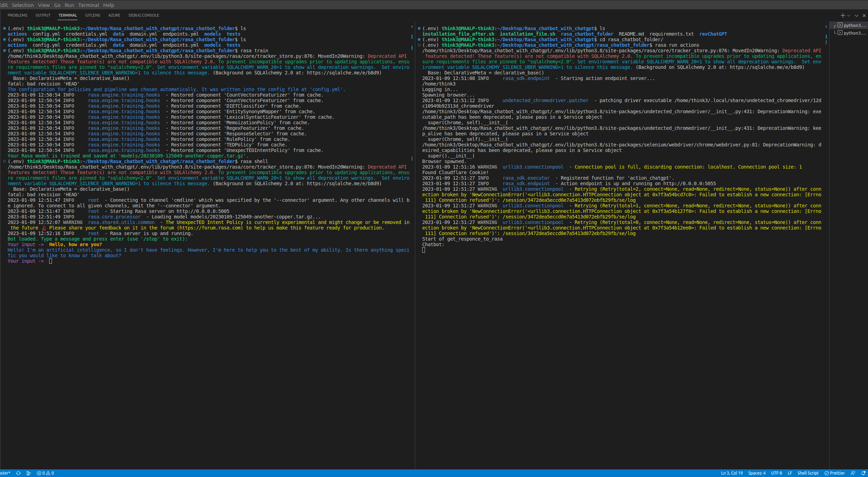Screen dimensions: 868x477
Task: Open the Terminal menu
Action: pos(89,5)
